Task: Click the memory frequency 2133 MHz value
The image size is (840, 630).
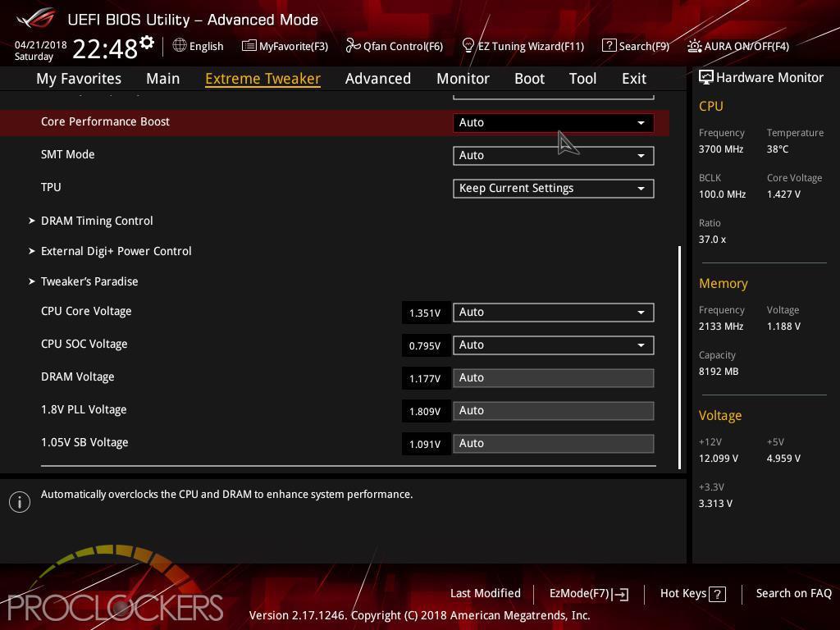Action: point(721,326)
